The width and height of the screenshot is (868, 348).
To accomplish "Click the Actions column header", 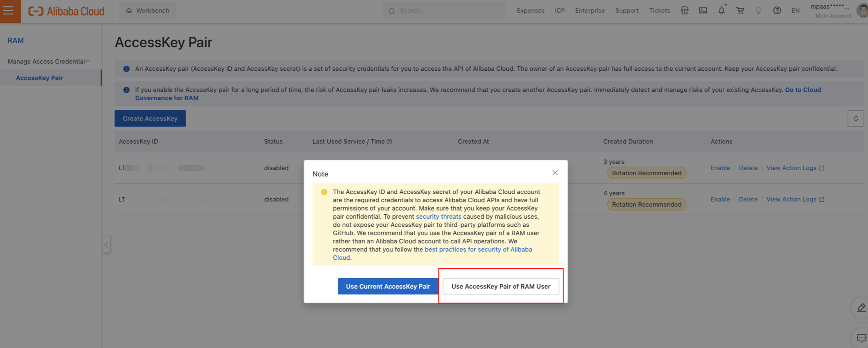I will (x=721, y=141).
